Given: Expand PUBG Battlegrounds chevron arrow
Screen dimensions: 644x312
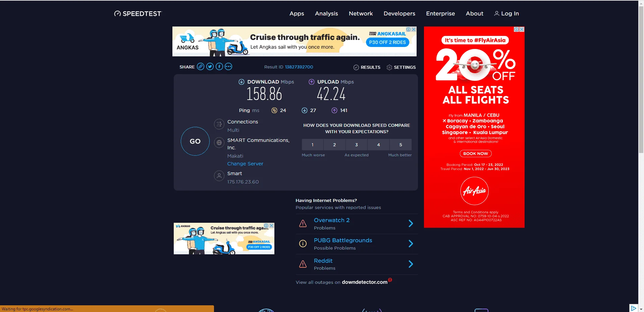Looking at the screenshot, I should [411, 244].
